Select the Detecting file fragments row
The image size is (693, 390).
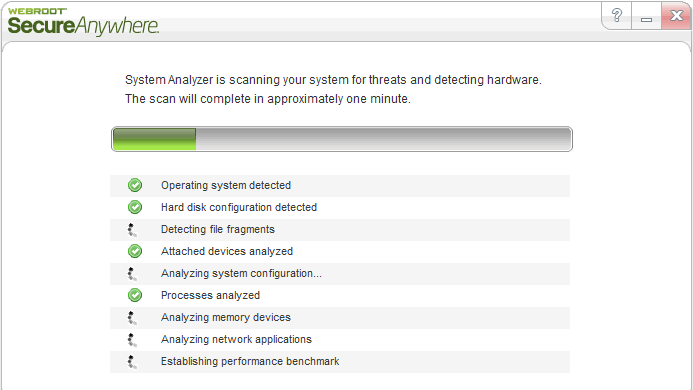point(340,230)
